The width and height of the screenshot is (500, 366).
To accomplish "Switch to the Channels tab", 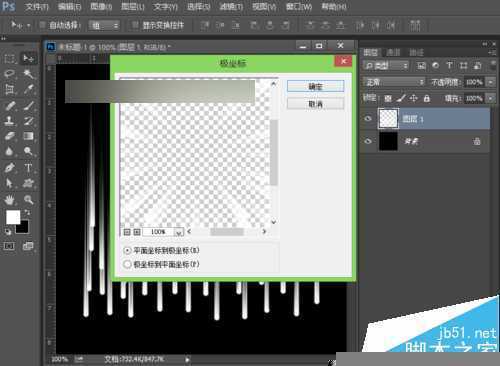I will click(393, 52).
